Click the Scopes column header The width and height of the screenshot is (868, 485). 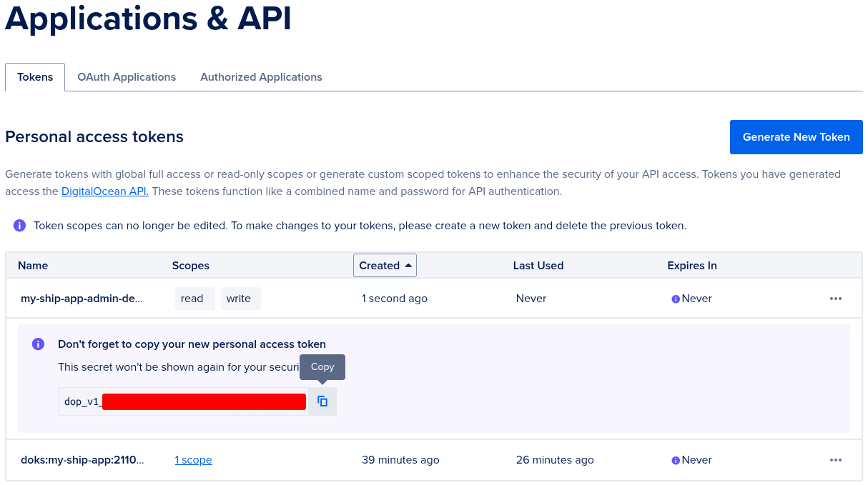click(191, 266)
